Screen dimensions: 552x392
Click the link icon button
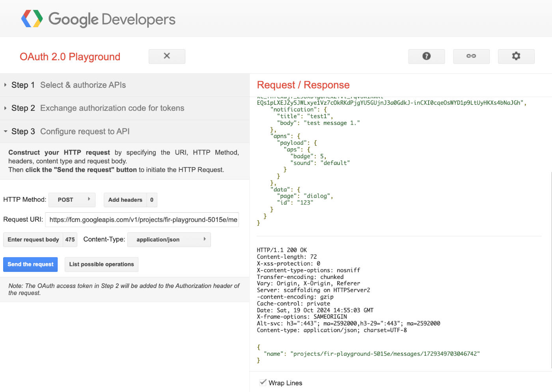pyautogui.click(x=471, y=56)
